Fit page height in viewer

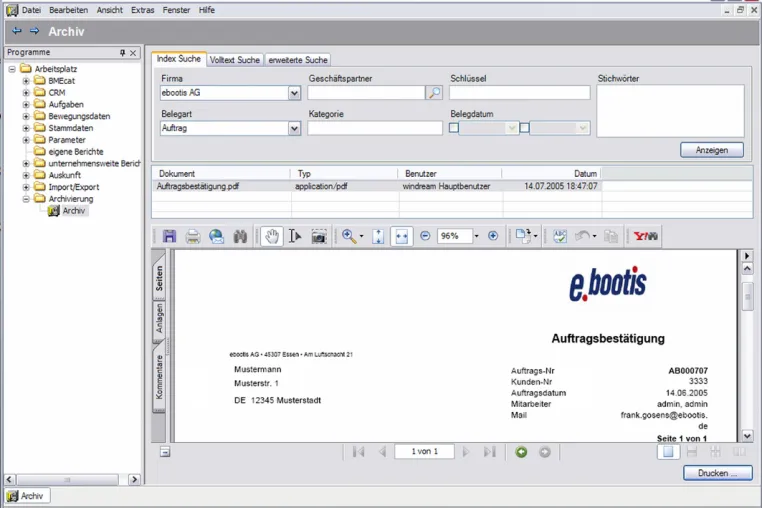[x=378, y=236]
